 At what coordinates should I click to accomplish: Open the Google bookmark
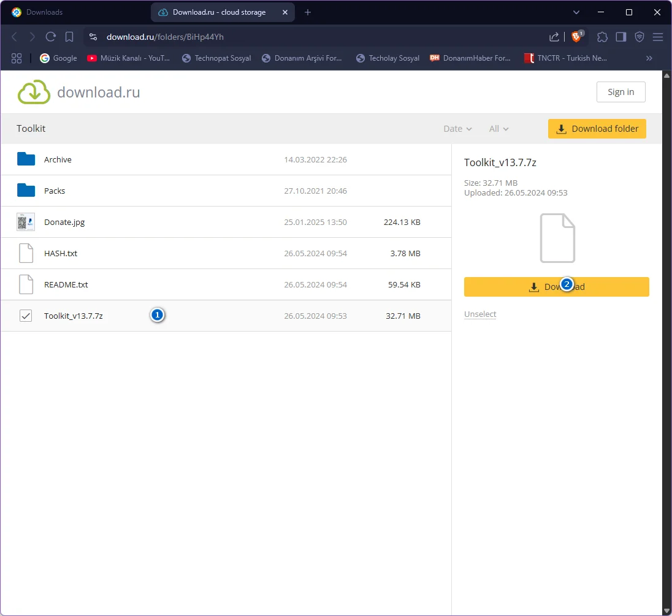[x=58, y=58]
